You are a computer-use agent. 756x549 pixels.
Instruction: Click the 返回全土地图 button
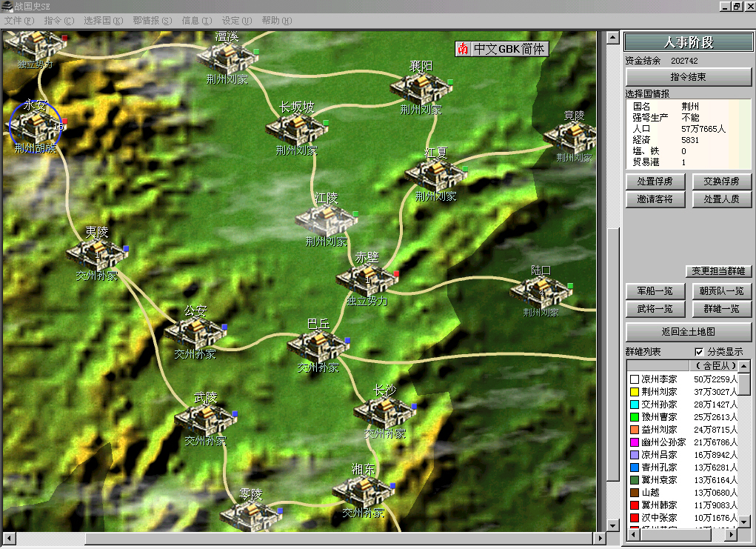click(x=688, y=331)
